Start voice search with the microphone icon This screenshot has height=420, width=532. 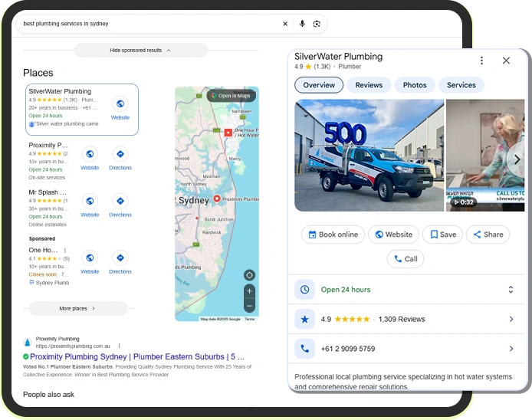pyautogui.click(x=302, y=24)
